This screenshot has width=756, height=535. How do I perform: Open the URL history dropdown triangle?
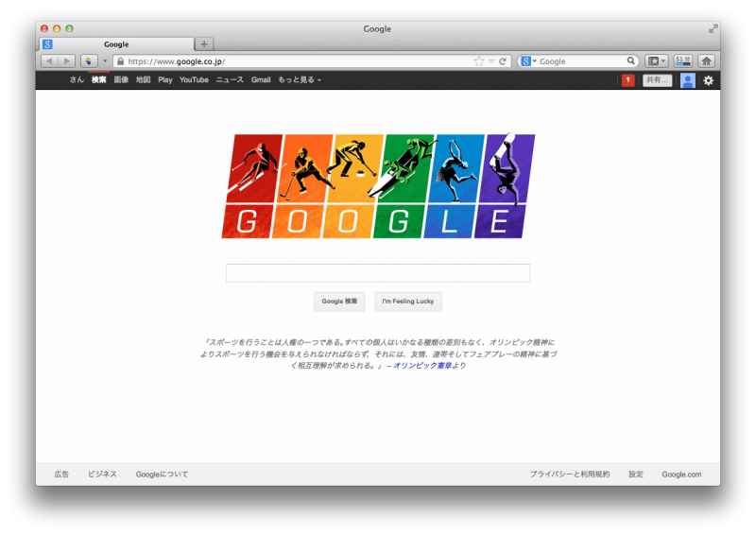tap(490, 61)
